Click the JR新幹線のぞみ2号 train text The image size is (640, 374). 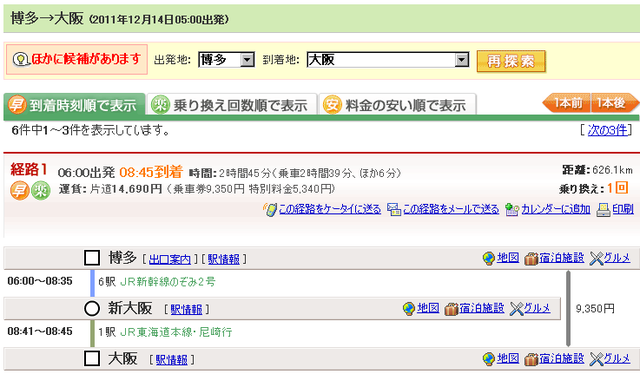tap(168, 282)
